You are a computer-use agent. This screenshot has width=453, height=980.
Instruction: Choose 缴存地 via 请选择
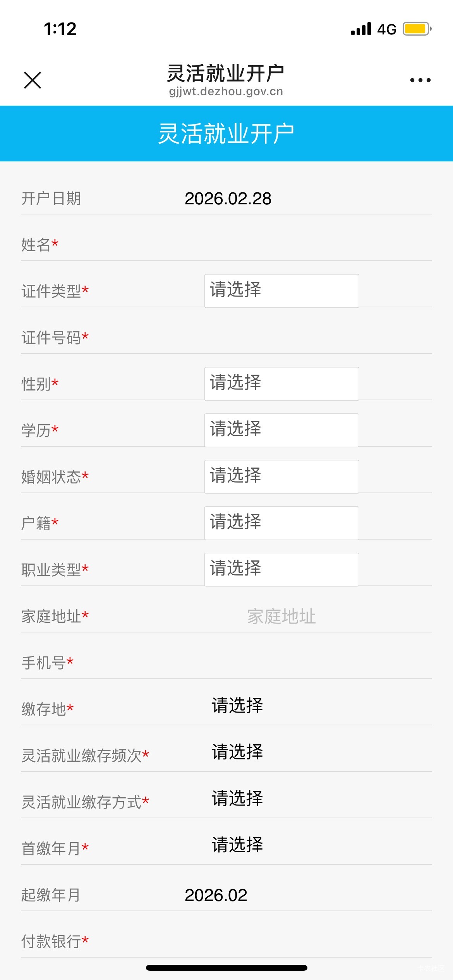[237, 706]
